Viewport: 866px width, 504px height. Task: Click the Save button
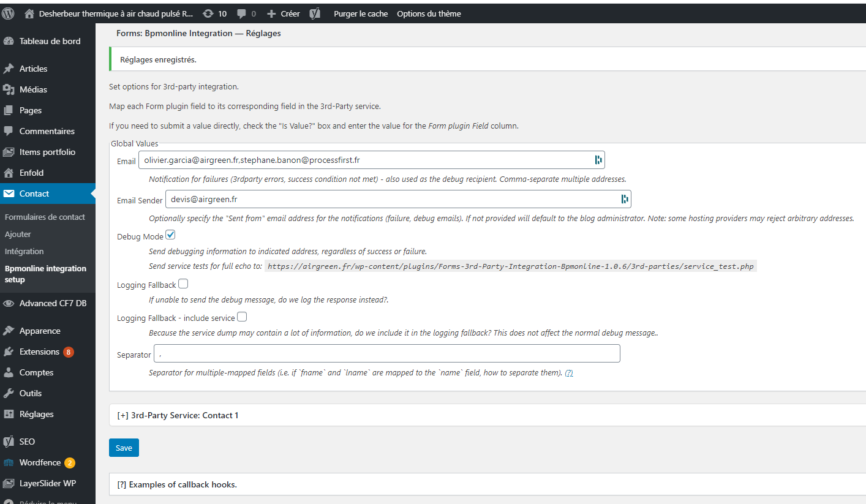pos(124,448)
